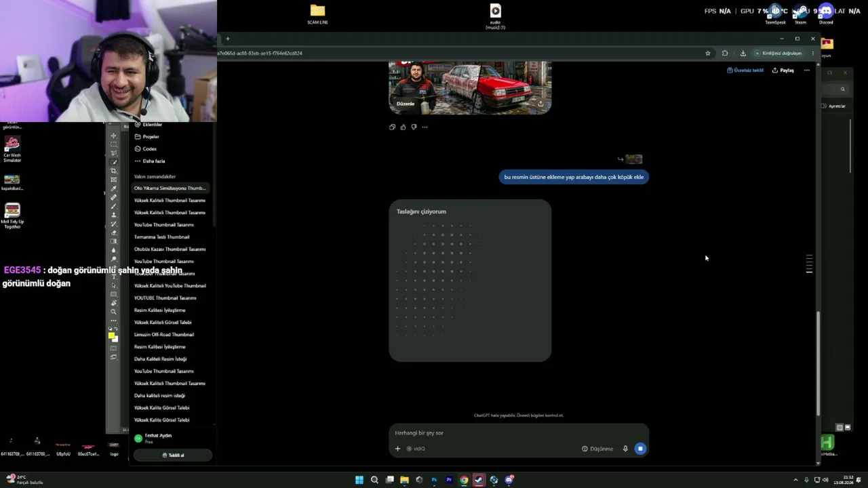The width and height of the screenshot is (868, 488).
Task: Select the Photoshop Move tool
Action: [113, 136]
